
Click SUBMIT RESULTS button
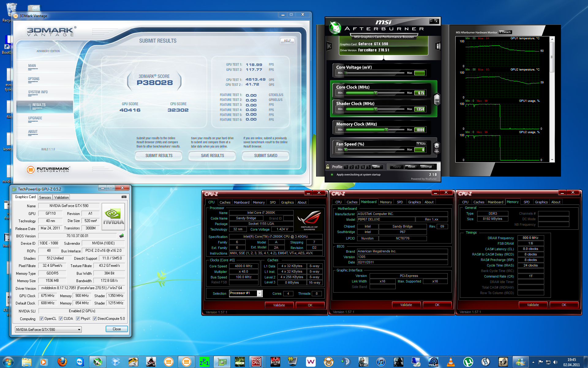point(159,156)
